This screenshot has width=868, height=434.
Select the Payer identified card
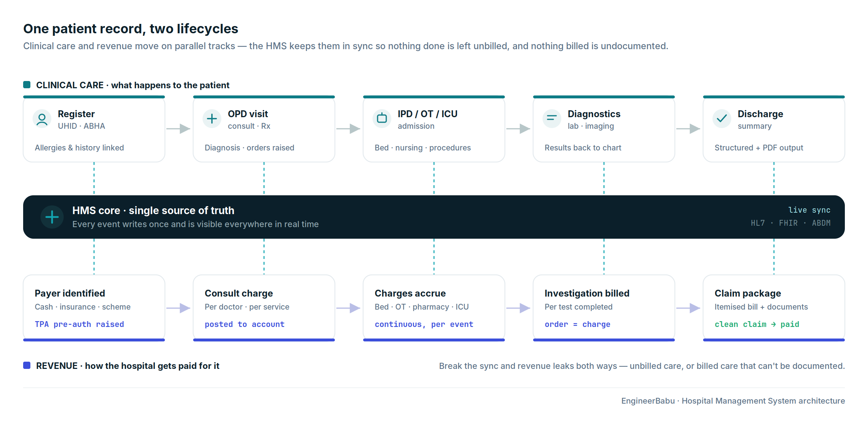coord(94,308)
